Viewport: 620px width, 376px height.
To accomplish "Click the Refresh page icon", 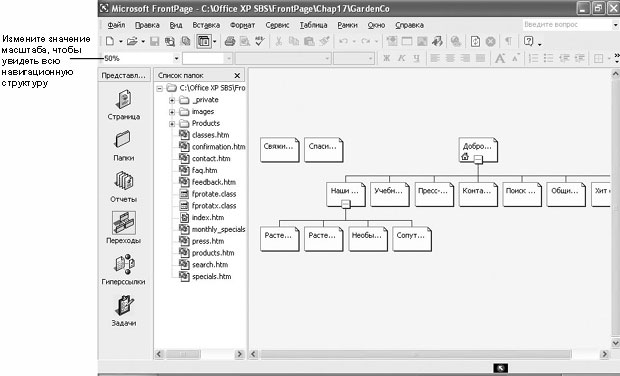I will pyautogui.click(x=475, y=41).
